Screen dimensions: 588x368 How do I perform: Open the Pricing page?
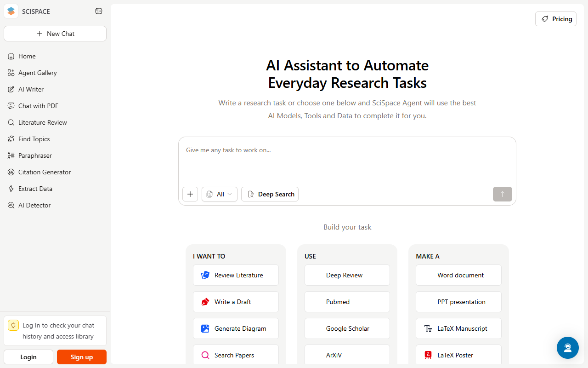[556, 19]
